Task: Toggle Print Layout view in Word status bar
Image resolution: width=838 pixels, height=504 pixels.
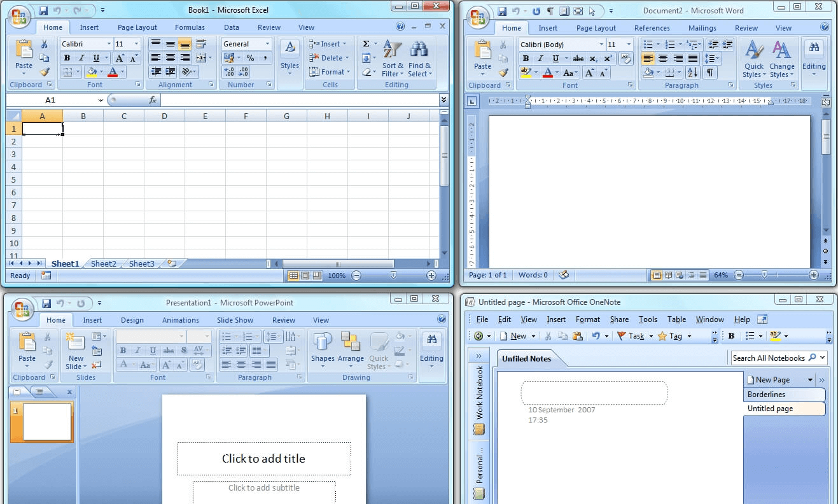Action: pos(657,275)
